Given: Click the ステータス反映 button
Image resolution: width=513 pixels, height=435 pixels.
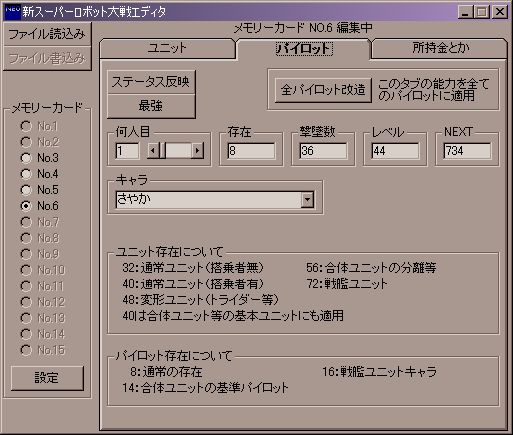Looking at the screenshot, I should 151,82.
